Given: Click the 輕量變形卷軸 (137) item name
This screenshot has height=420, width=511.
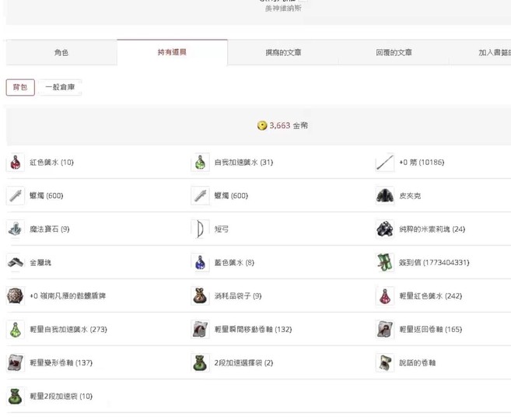Looking at the screenshot, I should click(x=61, y=363).
